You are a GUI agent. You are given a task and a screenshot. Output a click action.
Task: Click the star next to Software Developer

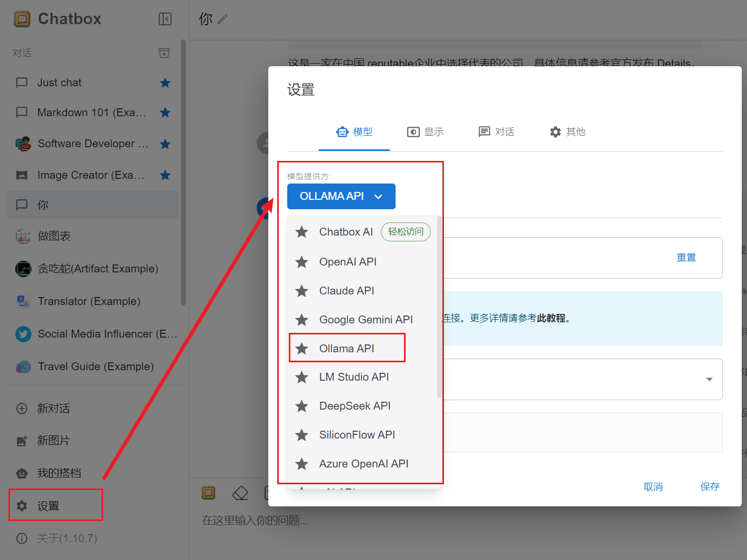[x=165, y=144]
